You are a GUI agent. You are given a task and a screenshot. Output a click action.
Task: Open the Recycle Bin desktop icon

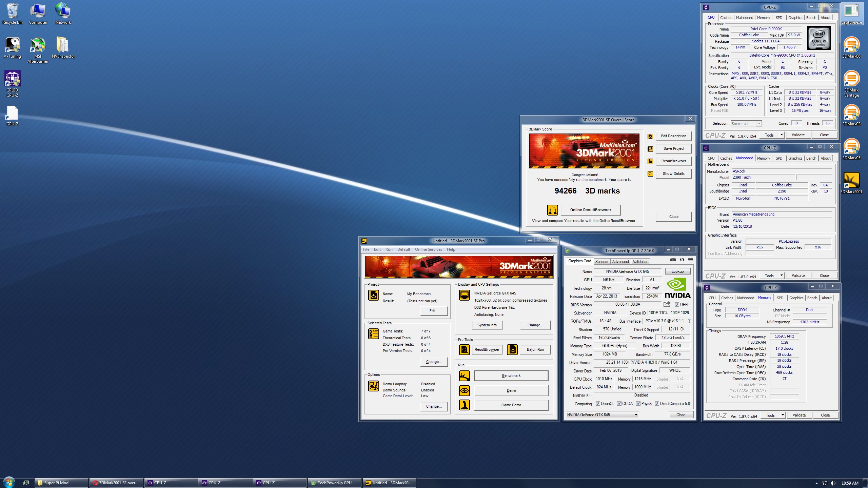coord(13,14)
